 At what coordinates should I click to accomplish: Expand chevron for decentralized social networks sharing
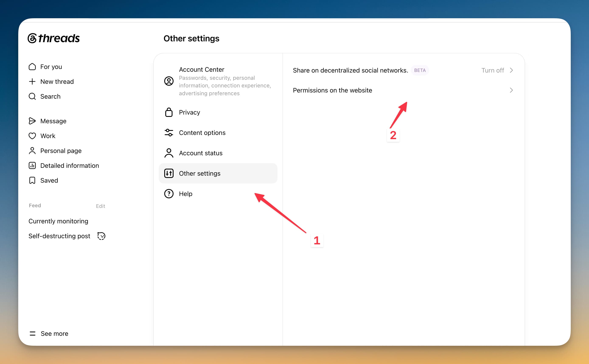[512, 70]
